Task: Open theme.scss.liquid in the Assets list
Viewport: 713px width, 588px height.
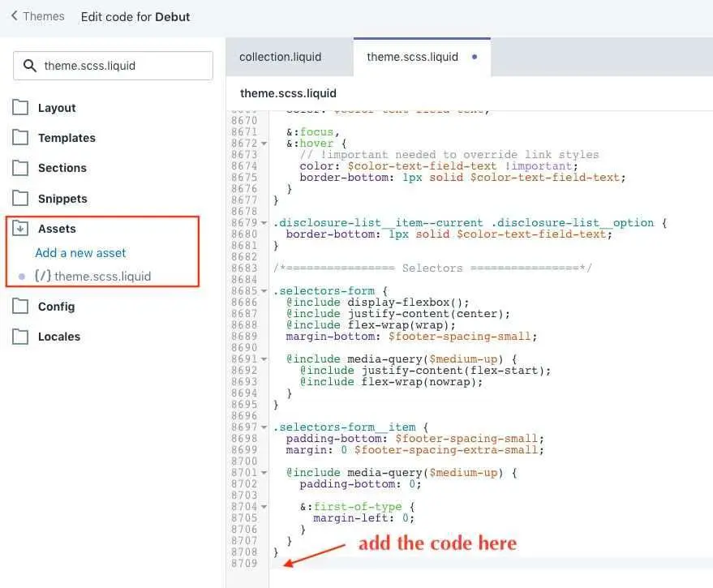Action: tap(102, 277)
